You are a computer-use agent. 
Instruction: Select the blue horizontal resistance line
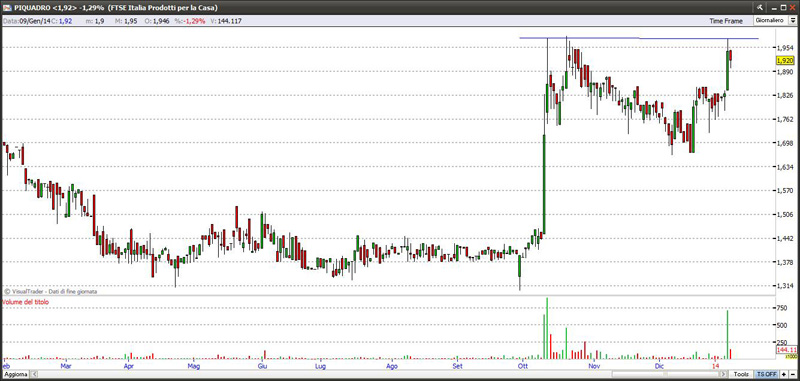tap(639, 38)
